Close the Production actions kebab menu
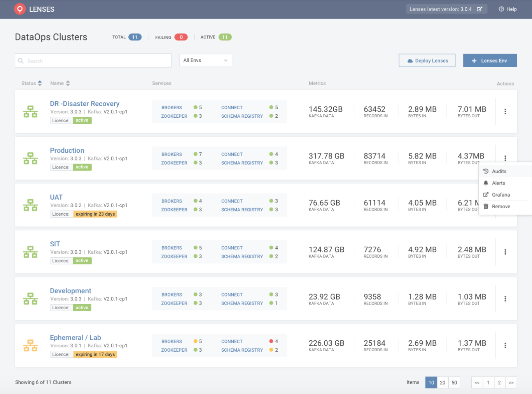 click(x=505, y=158)
